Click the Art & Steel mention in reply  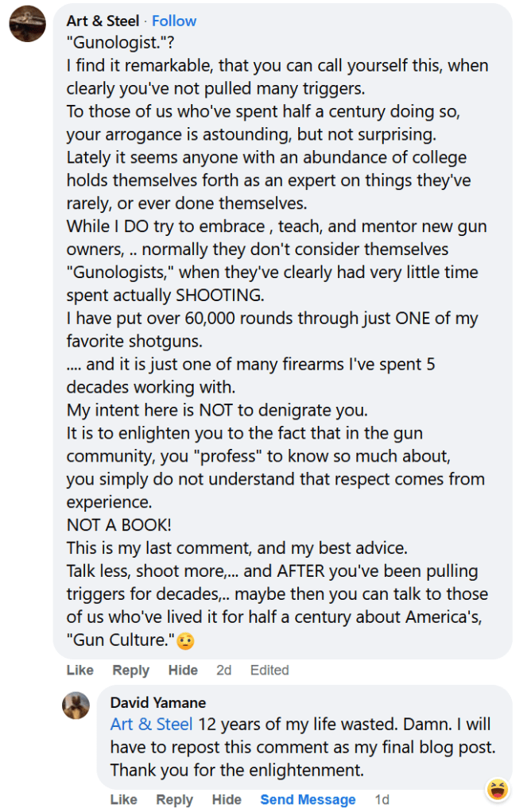click(x=151, y=725)
